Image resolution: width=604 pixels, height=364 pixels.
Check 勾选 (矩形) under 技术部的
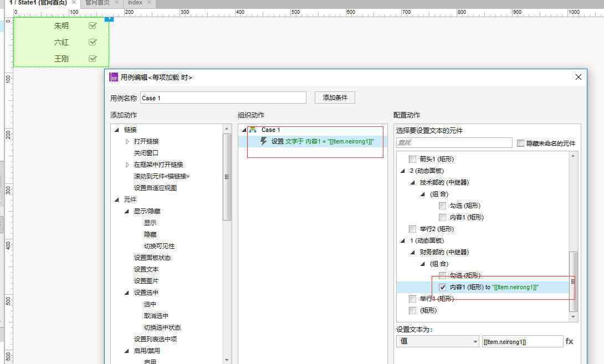pyautogui.click(x=442, y=206)
